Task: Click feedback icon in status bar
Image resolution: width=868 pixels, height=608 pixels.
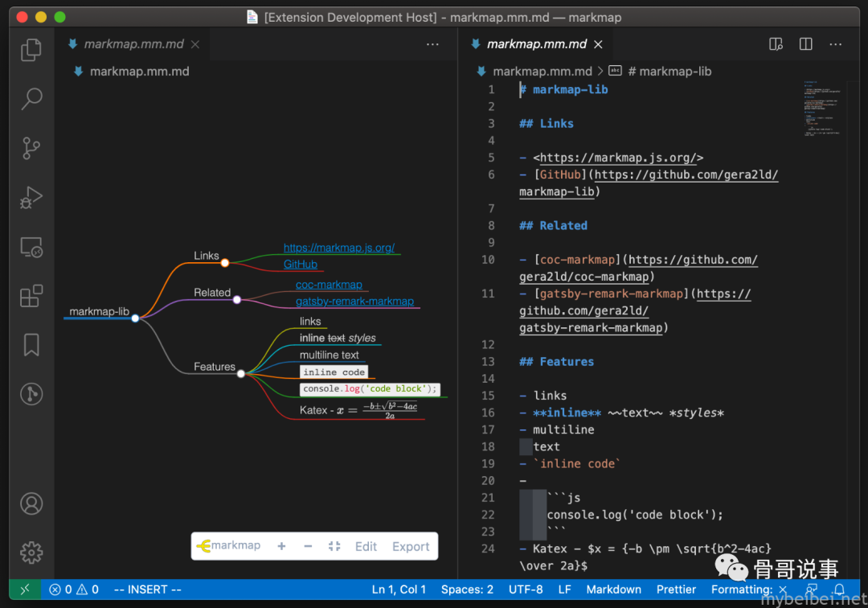Action: coord(812,590)
